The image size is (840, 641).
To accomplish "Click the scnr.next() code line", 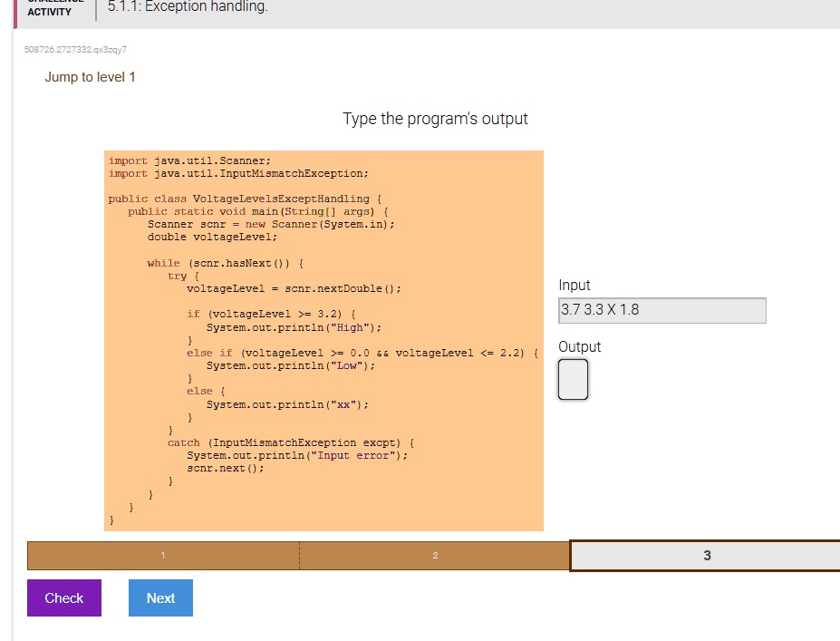I will tap(226, 468).
